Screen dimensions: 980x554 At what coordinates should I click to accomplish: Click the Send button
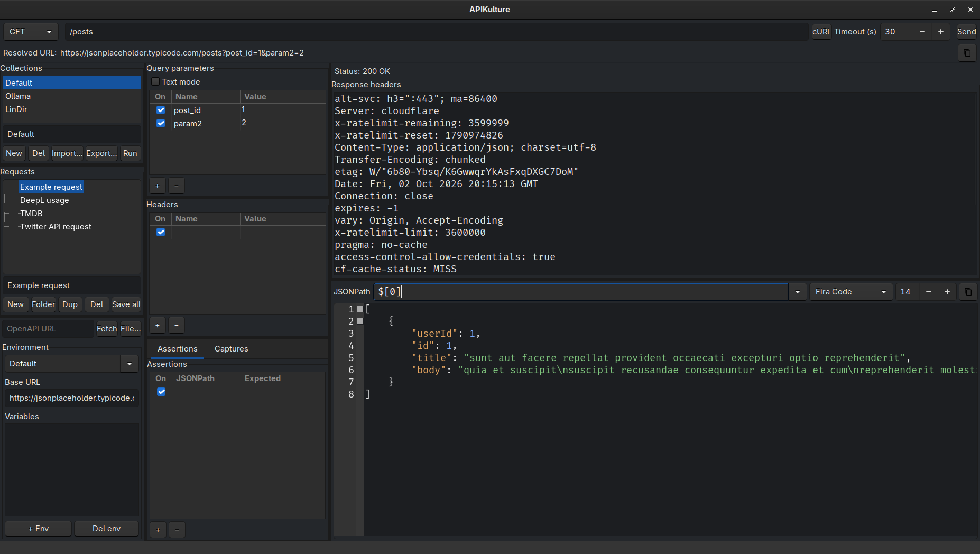[x=966, y=32]
